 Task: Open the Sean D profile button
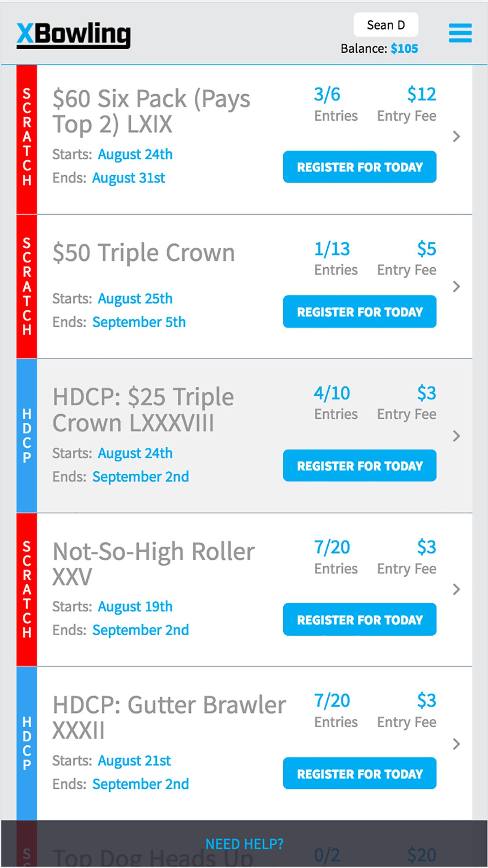(385, 25)
